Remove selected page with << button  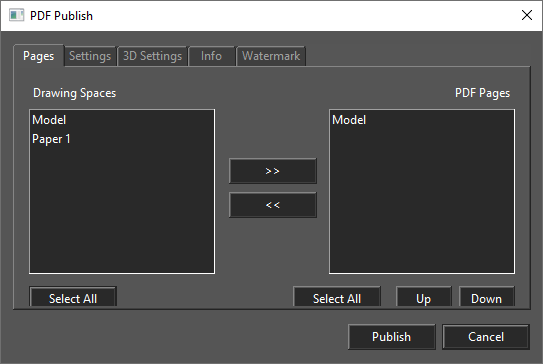273,205
